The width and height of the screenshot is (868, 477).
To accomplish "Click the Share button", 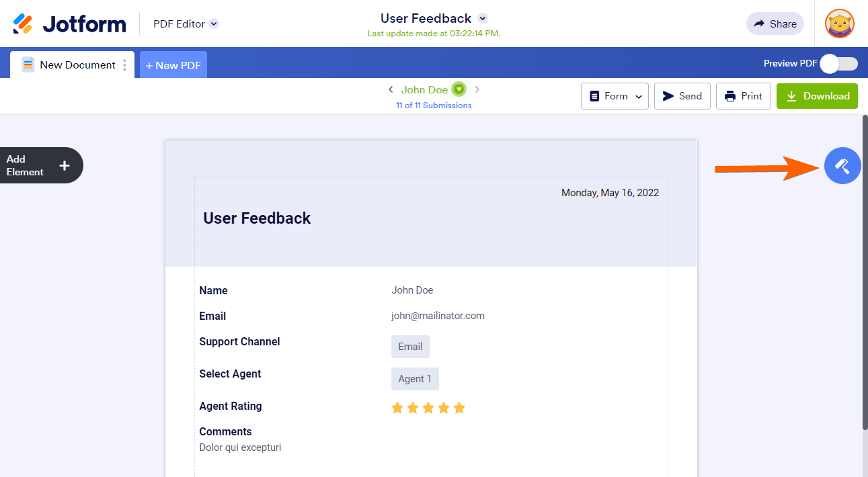I will tap(775, 24).
